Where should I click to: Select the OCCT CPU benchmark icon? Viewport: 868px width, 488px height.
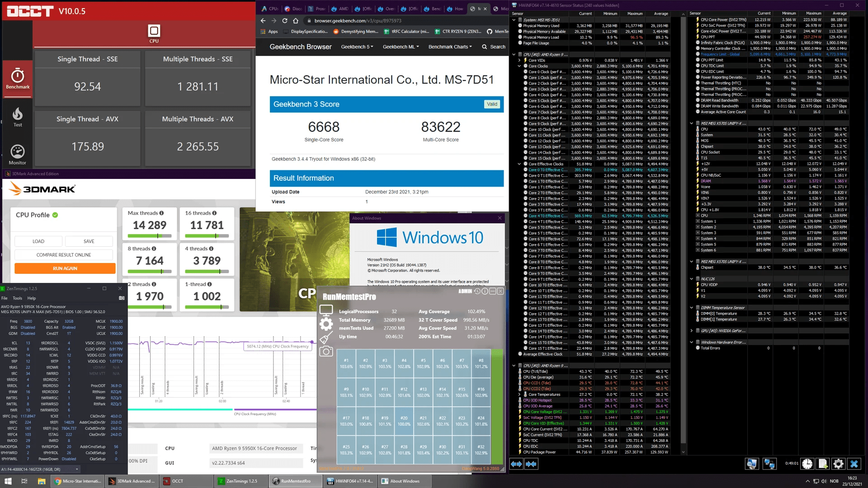[x=154, y=34]
